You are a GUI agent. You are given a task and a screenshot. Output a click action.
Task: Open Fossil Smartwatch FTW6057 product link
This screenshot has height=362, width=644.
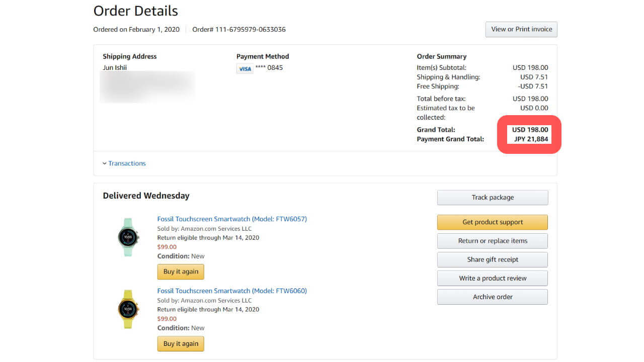(232, 219)
